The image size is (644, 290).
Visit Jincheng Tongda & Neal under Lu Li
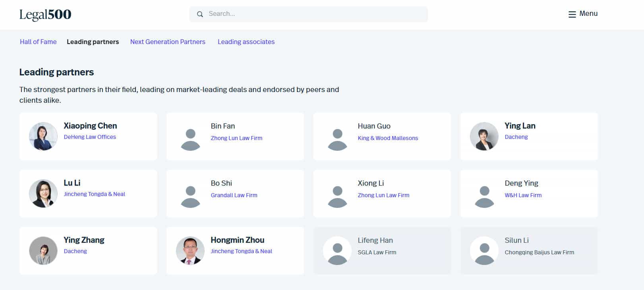click(x=95, y=194)
